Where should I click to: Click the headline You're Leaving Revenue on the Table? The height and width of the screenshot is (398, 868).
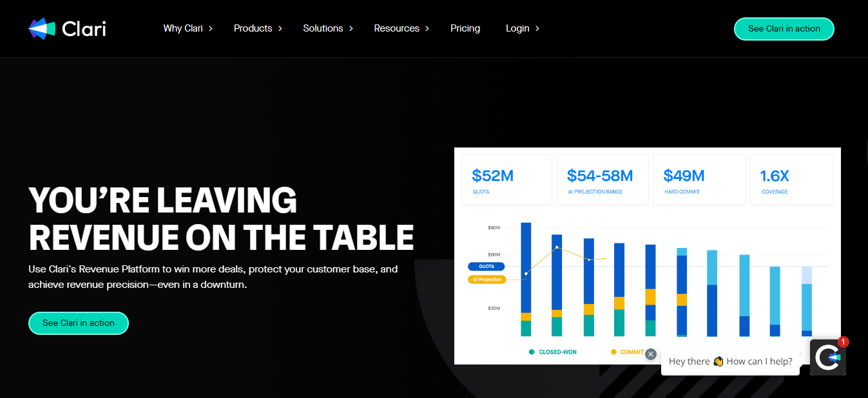coord(221,219)
